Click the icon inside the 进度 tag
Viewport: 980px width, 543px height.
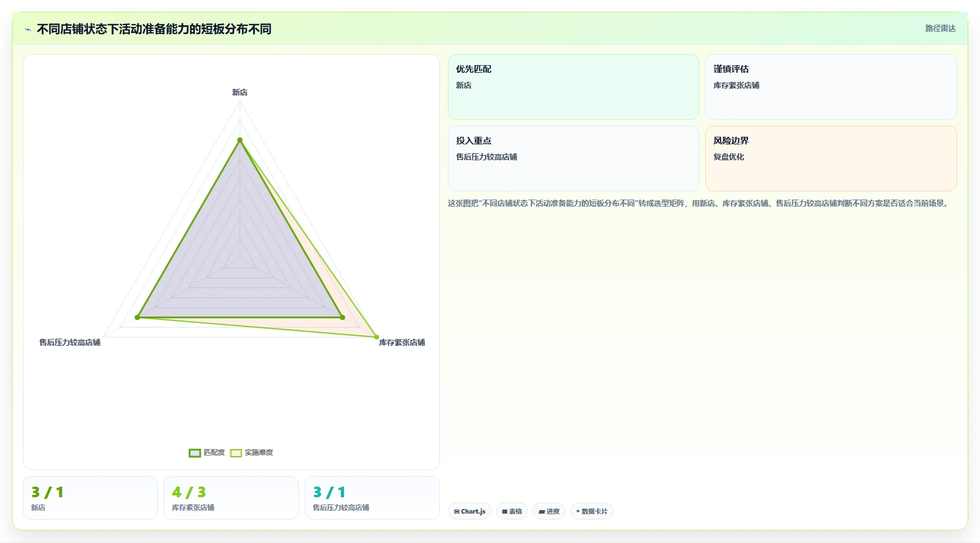coord(541,512)
